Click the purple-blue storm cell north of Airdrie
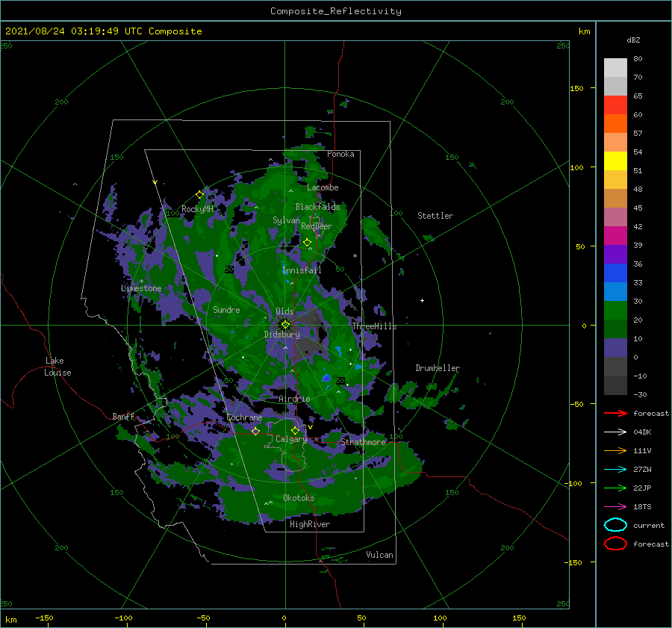The height and width of the screenshot is (628, 672). [326, 378]
